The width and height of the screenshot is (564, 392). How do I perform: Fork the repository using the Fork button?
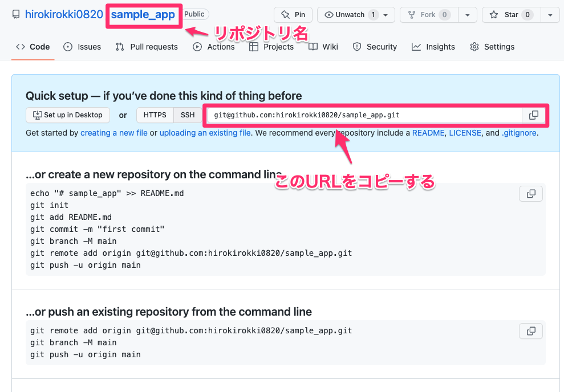[x=429, y=15]
